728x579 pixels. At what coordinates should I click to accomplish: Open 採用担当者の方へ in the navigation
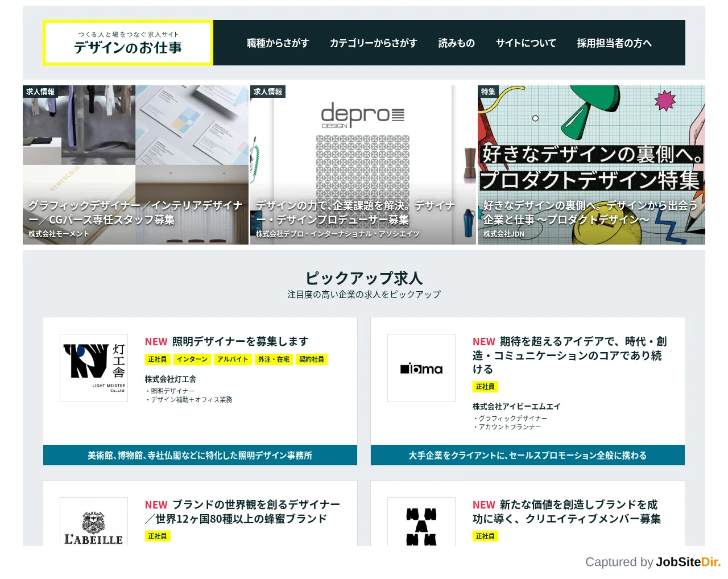(x=614, y=43)
